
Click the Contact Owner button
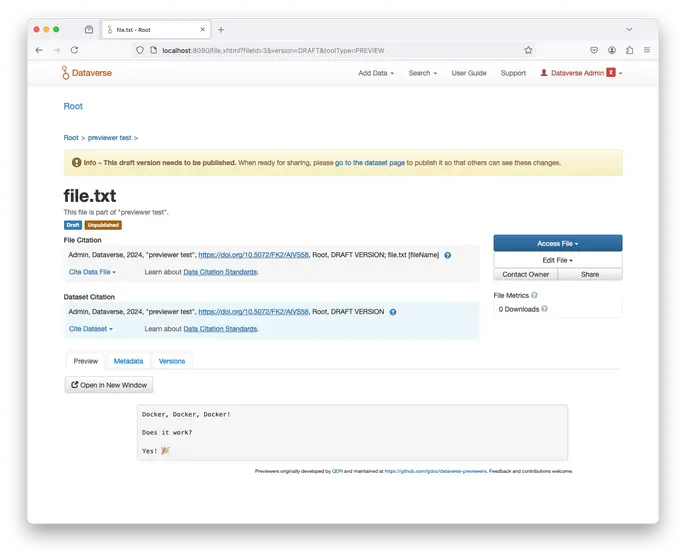(x=525, y=274)
